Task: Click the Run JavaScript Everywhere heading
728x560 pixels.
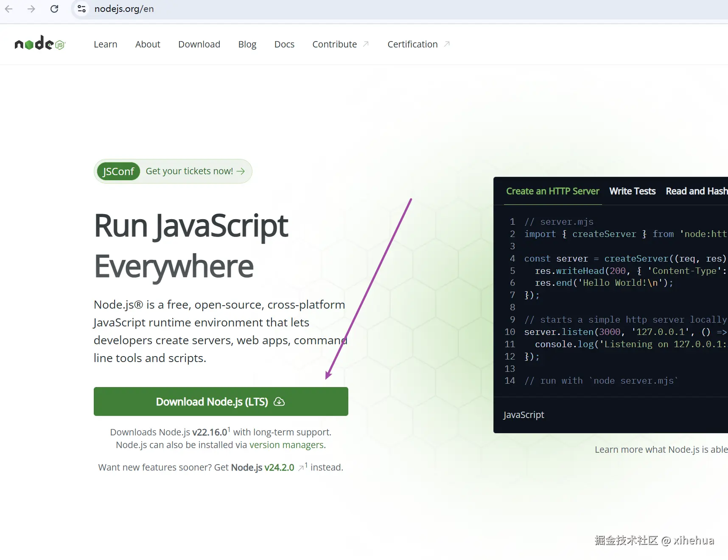Action: pyautogui.click(x=191, y=246)
